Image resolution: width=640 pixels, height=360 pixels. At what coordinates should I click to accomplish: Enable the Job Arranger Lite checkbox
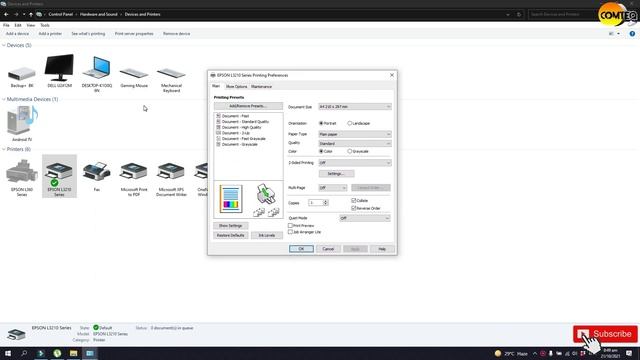[290, 232]
